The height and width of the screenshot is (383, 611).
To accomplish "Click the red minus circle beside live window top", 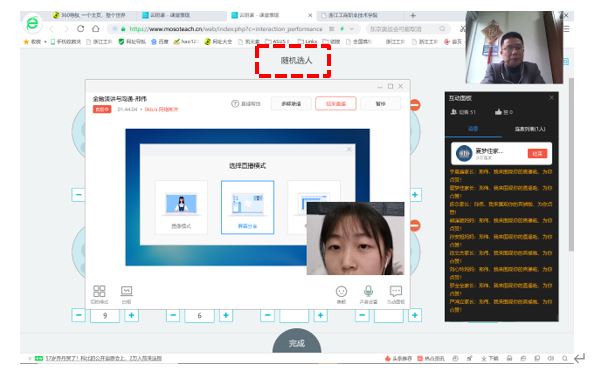I will click(x=415, y=105).
